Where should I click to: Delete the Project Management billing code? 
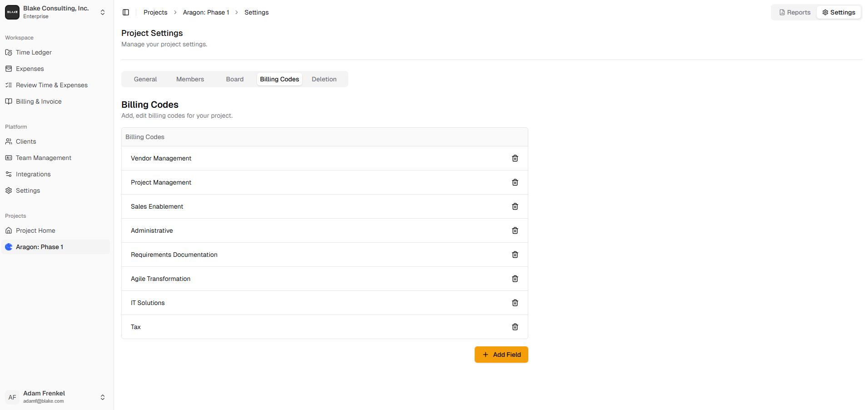515,182
